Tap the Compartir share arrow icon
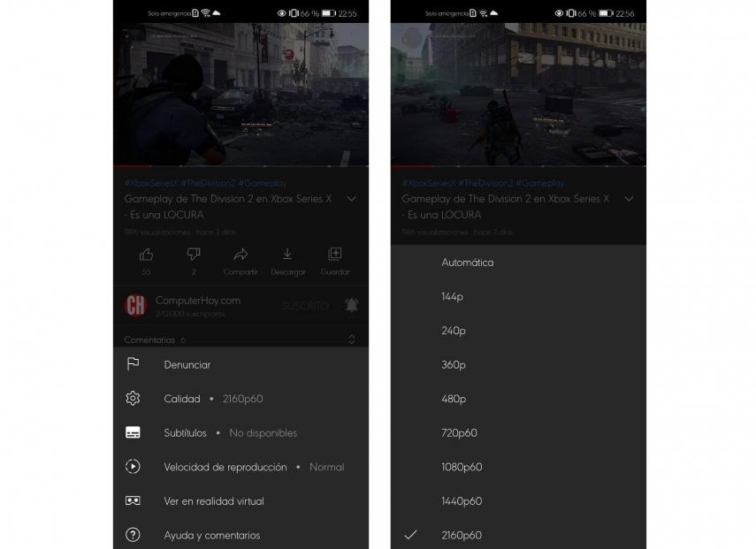Viewport: 756px width, 549px height. click(x=241, y=254)
